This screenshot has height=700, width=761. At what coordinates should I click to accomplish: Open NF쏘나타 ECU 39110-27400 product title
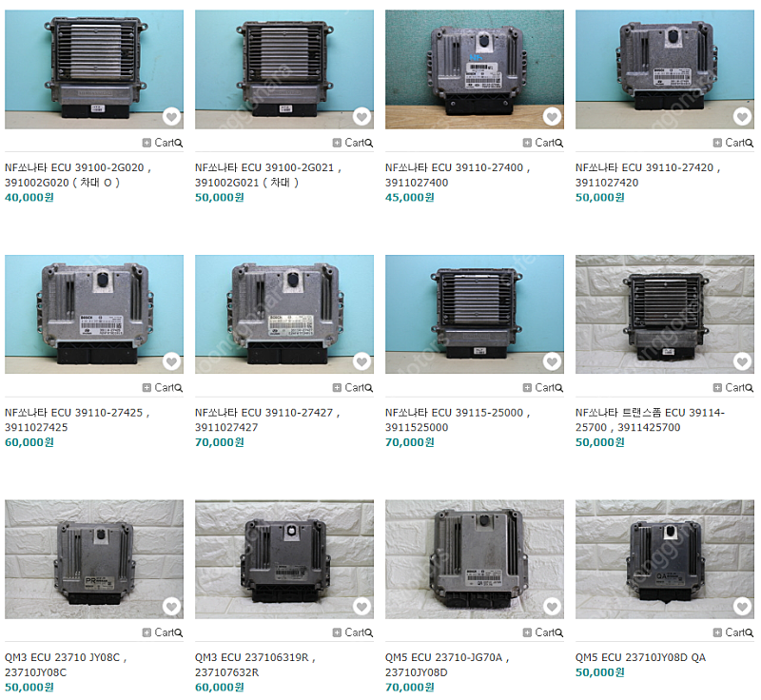(458, 175)
